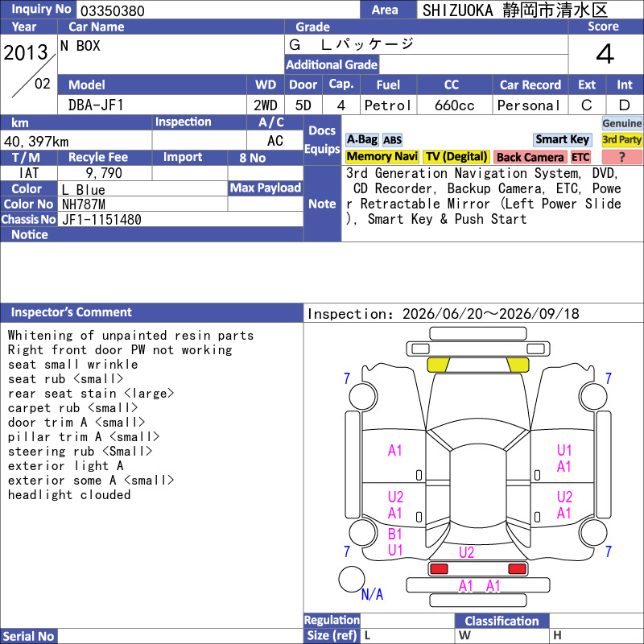Click the right red taillight in the diagram

tap(517, 569)
